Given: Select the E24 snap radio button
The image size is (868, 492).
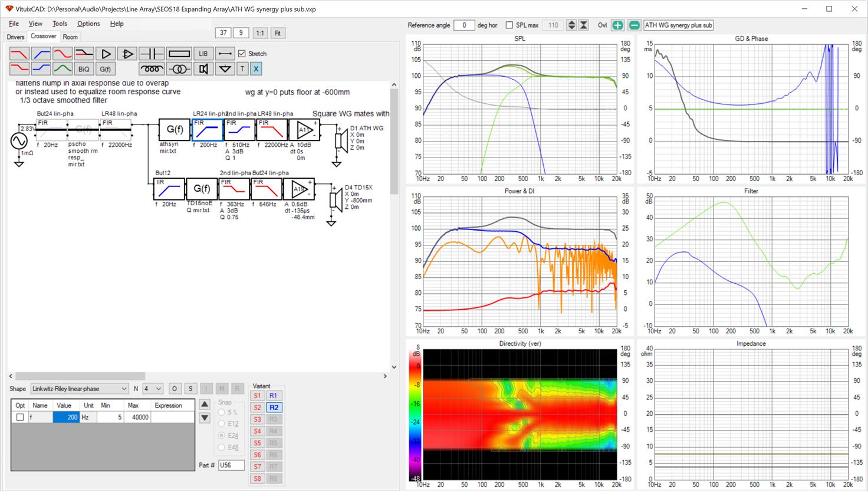Looking at the screenshot, I should click(222, 435).
